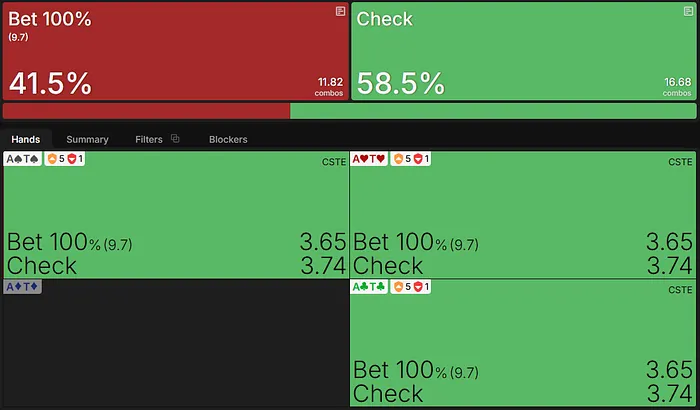The height and width of the screenshot is (410, 700).
Task: Select the Ace-Ten of hearts hand label
Action: point(370,159)
